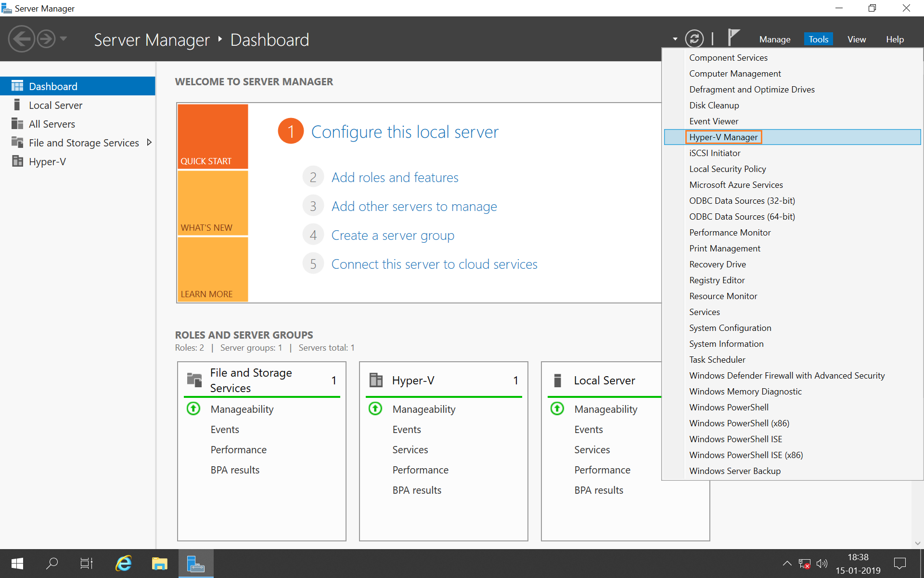
Task: Select the WHAT'S NEW tile
Action: tap(213, 203)
